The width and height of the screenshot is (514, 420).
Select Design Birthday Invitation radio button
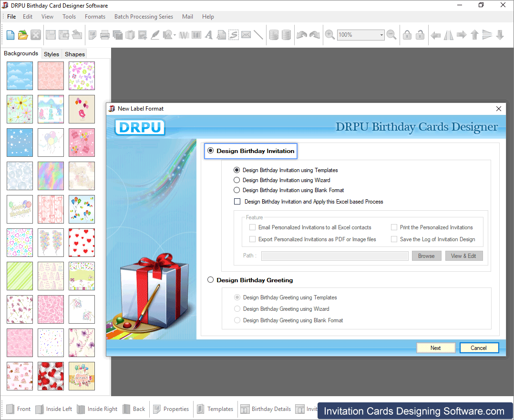pyautogui.click(x=210, y=151)
